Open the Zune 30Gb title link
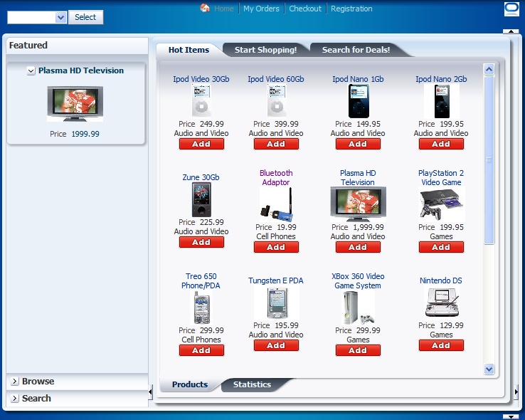The width and height of the screenshot is (525, 420). 201,177
